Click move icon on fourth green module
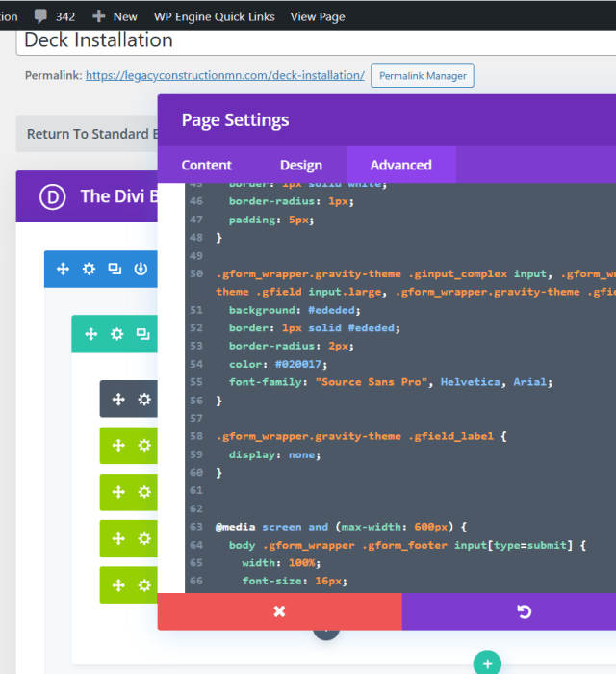 118,585
